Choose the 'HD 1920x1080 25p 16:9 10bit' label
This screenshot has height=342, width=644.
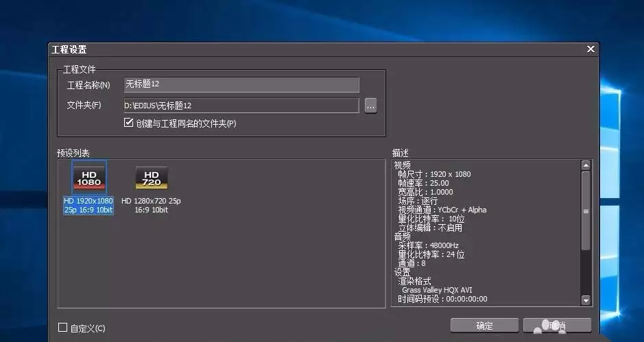click(x=88, y=206)
